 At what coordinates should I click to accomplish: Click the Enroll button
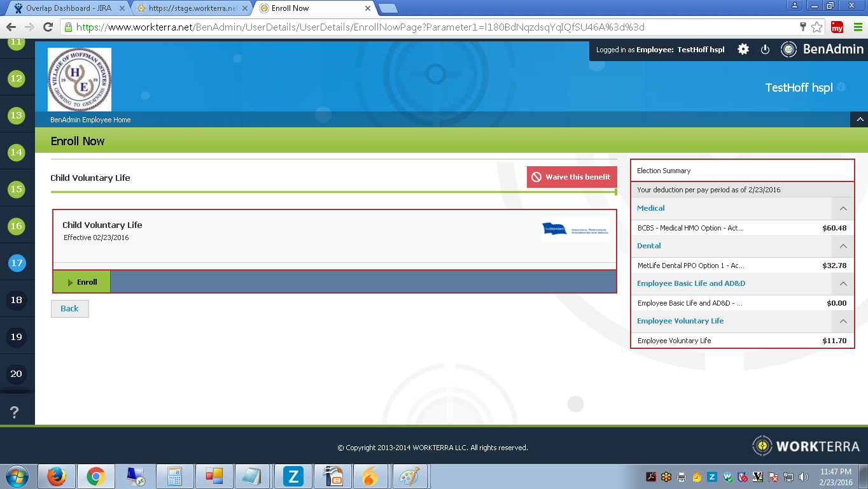pyautogui.click(x=82, y=282)
